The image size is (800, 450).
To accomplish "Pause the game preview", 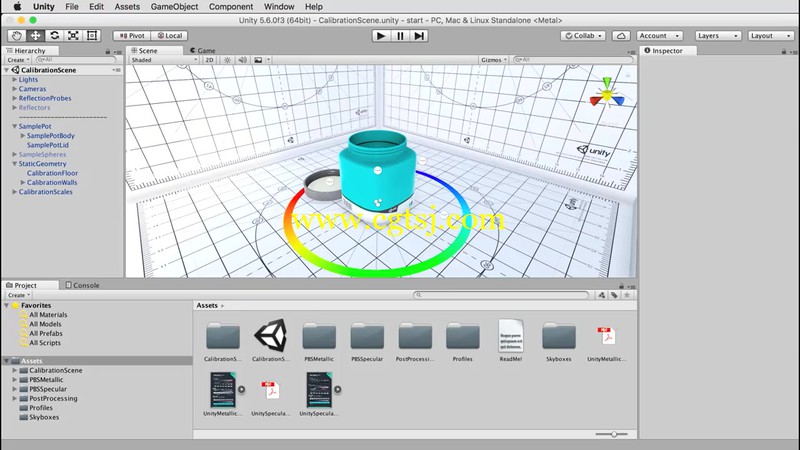I will [400, 36].
